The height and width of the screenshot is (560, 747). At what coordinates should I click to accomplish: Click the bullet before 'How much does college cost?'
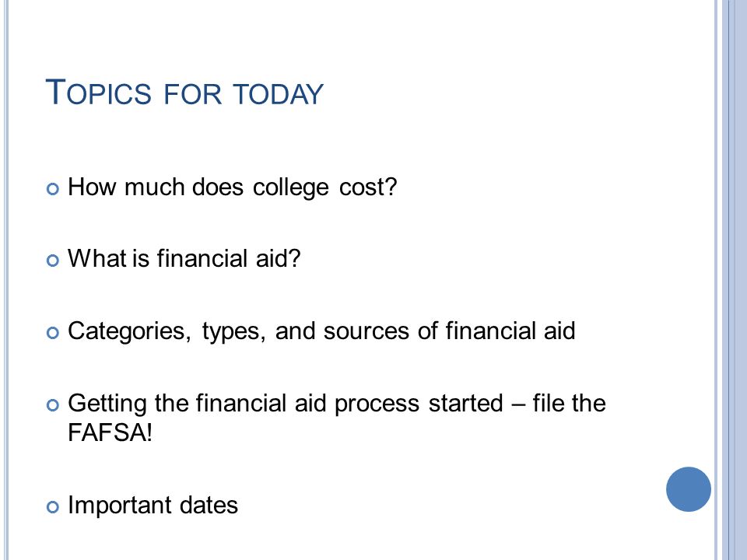coord(53,189)
